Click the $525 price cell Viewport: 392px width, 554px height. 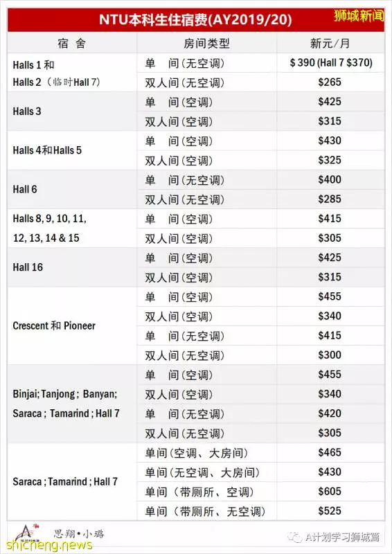pyautogui.click(x=330, y=510)
